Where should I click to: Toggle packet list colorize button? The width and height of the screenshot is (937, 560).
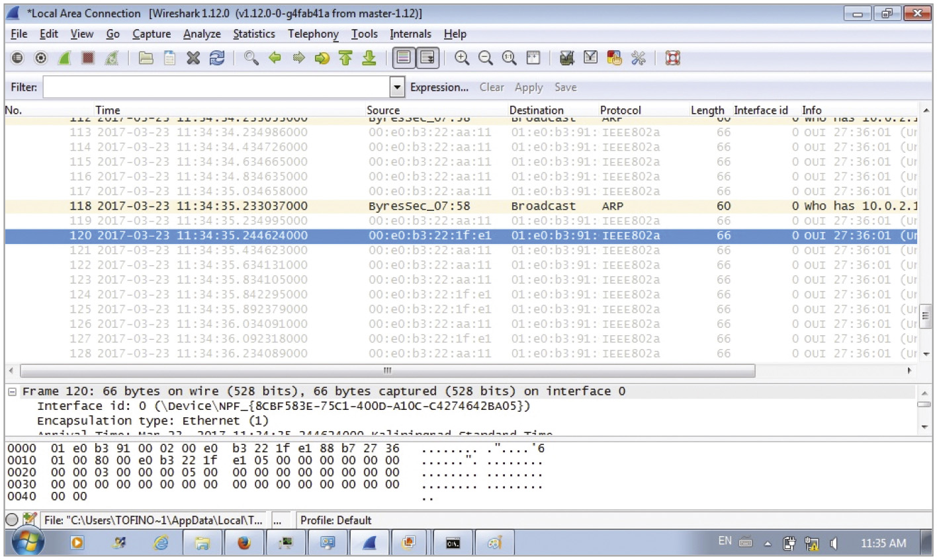404,58
